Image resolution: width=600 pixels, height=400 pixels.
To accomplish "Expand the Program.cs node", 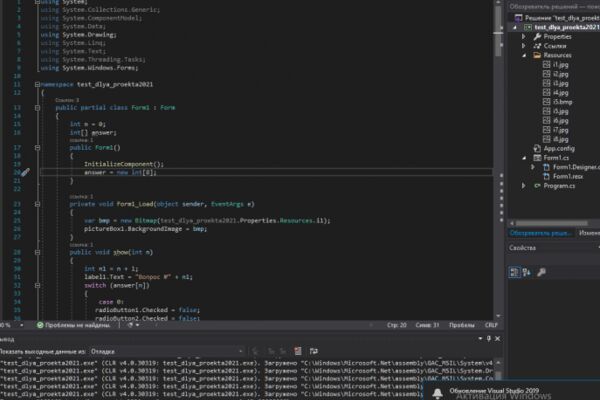I will point(524,186).
